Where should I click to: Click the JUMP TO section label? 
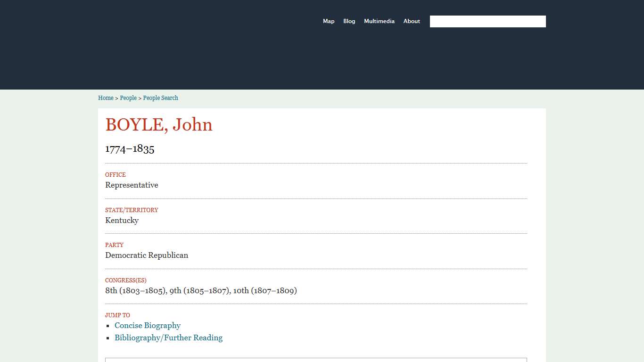pyautogui.click(x=117, y=315)
